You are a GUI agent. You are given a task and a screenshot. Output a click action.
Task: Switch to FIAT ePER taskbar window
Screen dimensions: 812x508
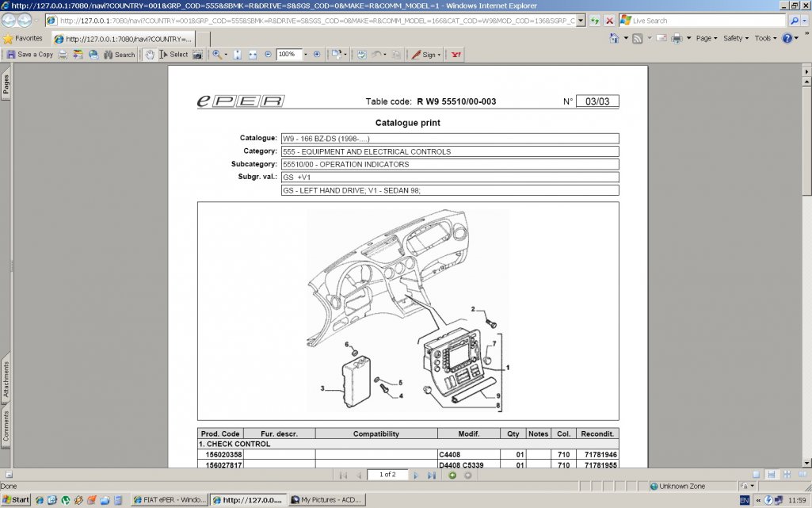pos(169,500)
